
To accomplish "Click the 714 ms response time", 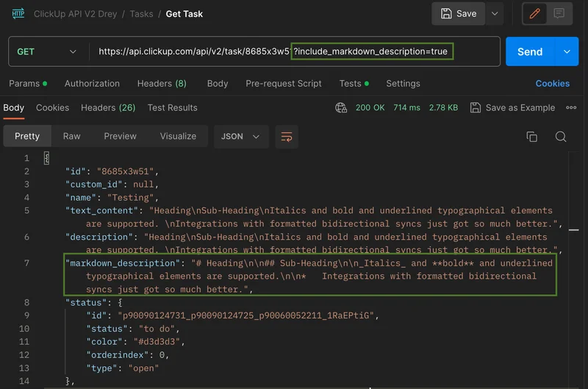I will [x=406, y=108].
